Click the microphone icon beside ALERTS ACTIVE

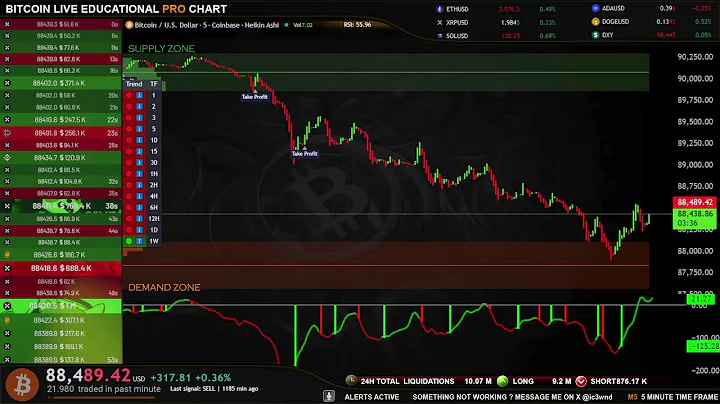[329, 396]
